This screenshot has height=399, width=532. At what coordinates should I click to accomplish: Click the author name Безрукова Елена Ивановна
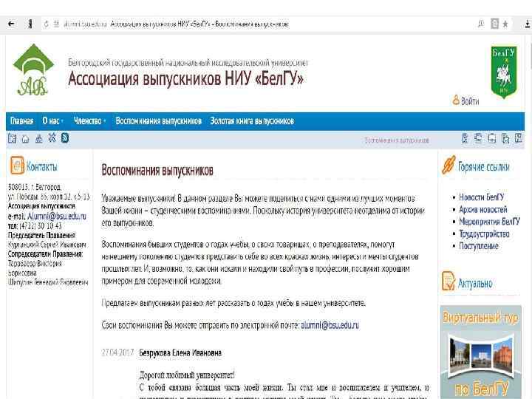pyautogui.click(x=180, y=353)
